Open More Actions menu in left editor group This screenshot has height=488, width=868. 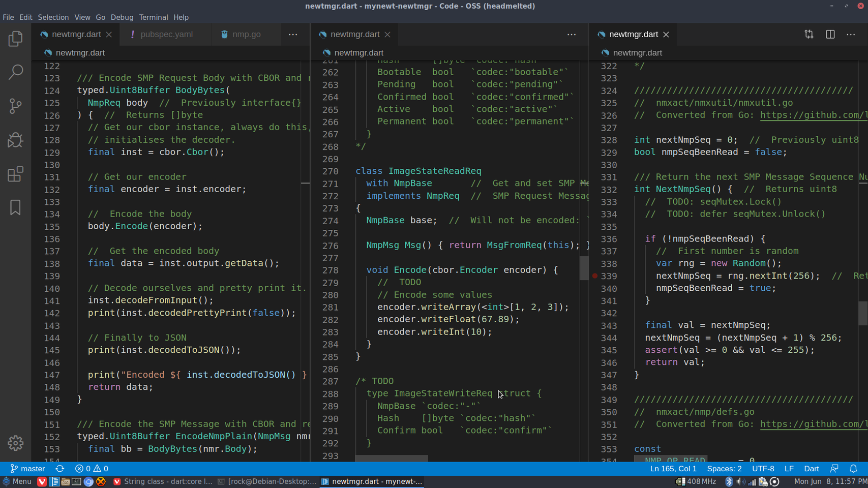[x=293, y=35]
